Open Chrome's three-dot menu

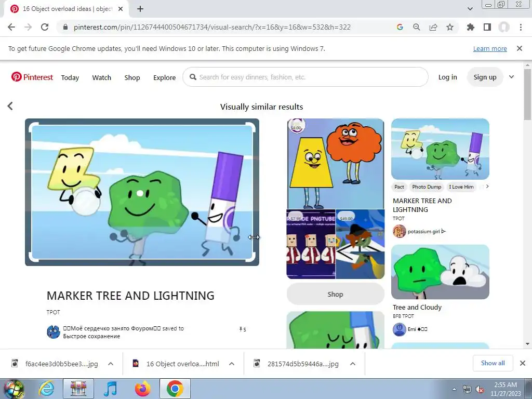[521, 27]
